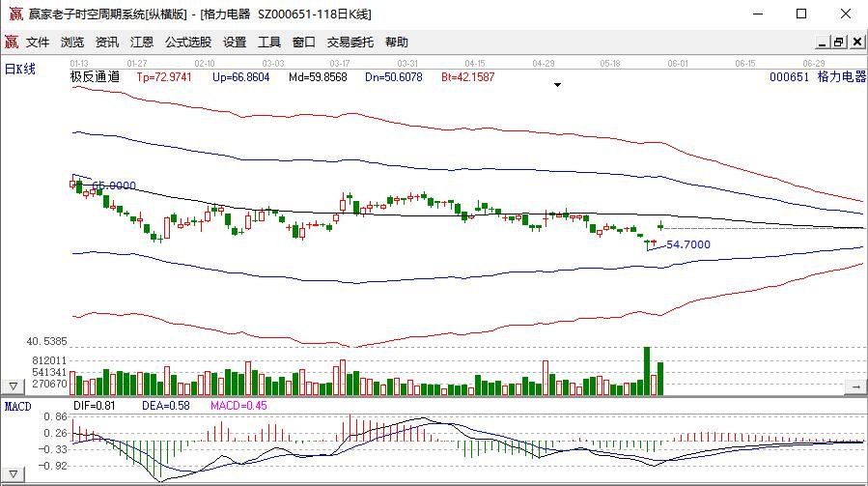Minimize the inner chart window
The image size is (868, 486).
(x=820, y=43)
